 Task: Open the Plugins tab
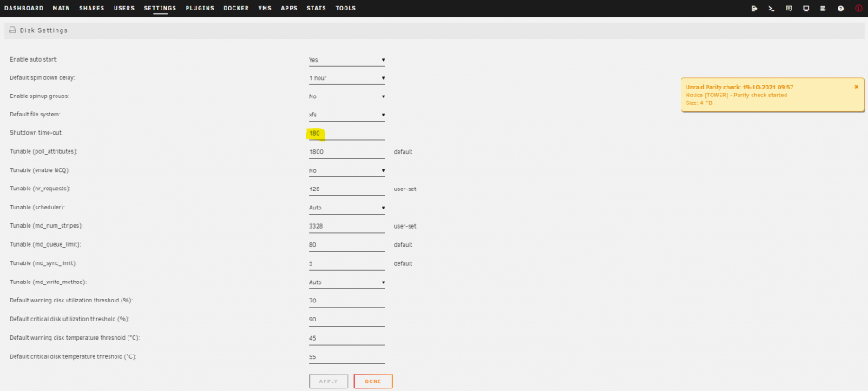tap(200, 9)
